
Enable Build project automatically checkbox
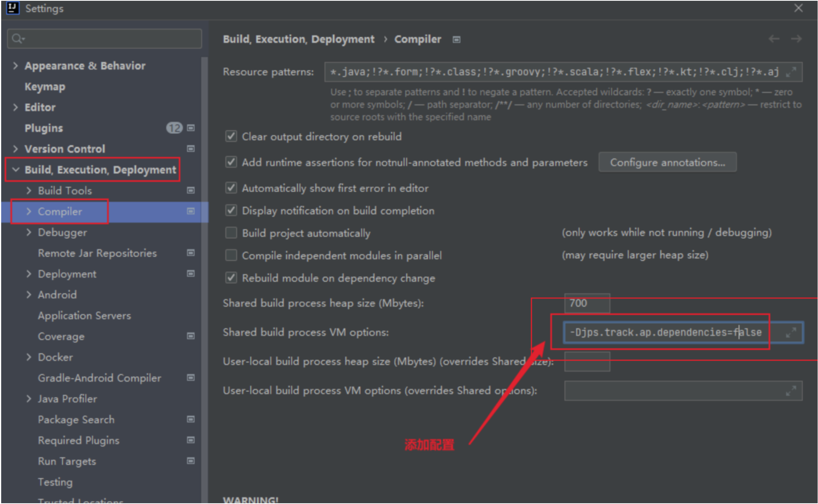(231, 233)
